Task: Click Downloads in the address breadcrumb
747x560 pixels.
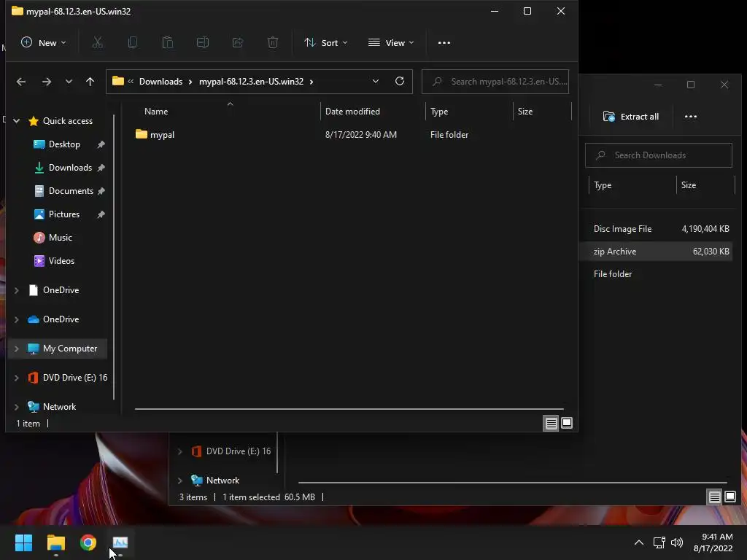Action: click(x=160, y=82)
